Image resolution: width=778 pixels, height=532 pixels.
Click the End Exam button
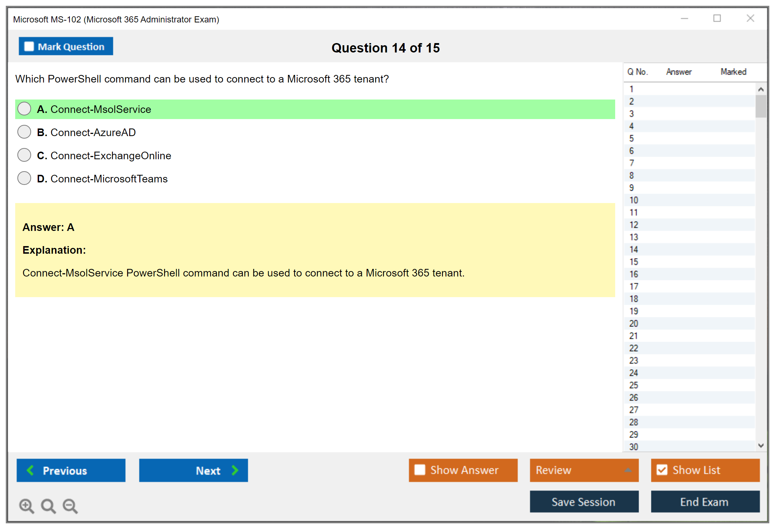[705, 502]
